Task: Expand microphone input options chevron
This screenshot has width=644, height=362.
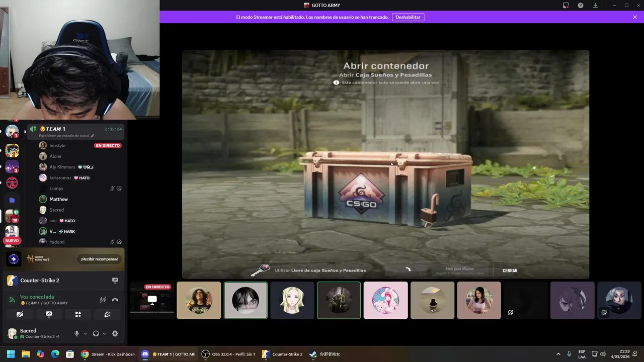Action: click(x=85, y=333)
